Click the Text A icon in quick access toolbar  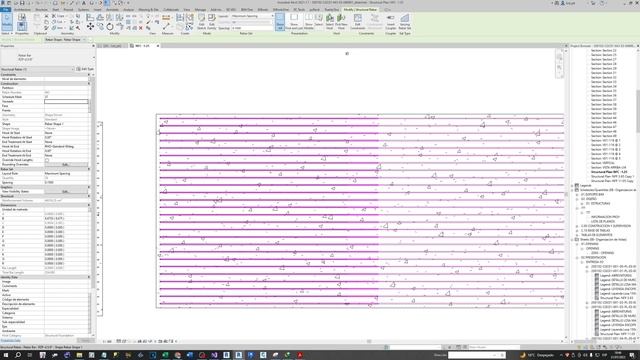pos(84,3)
